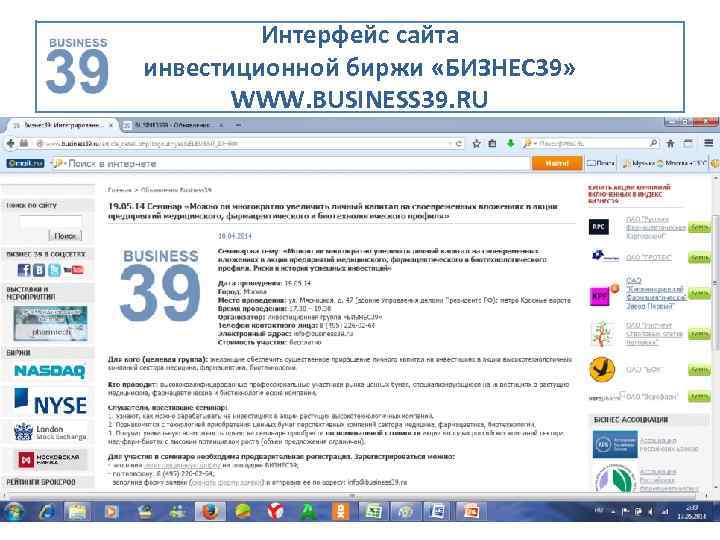Switch to Firefox on the taskbar
The height and width of the screenshot is (540, 720).
pos(210,512)
